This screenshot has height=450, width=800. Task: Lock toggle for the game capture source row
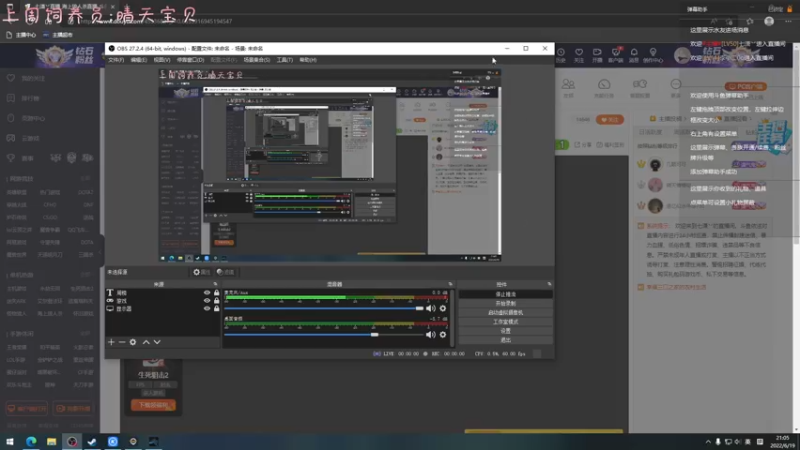pyautogui.click(x=217, y=301)
